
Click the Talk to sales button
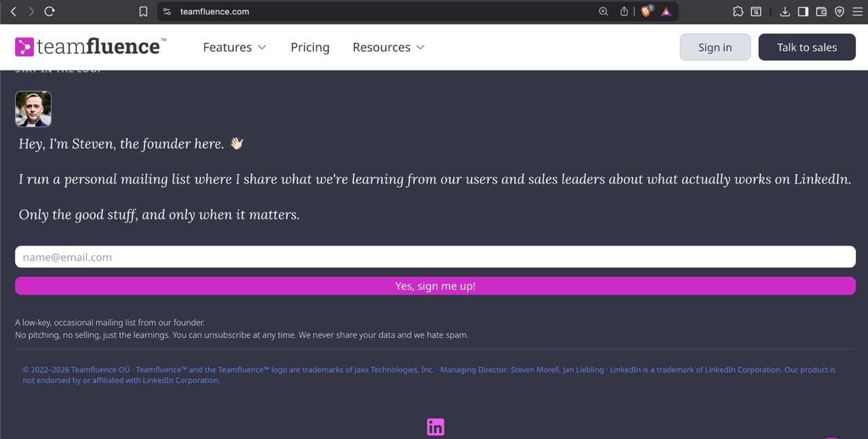806,47
